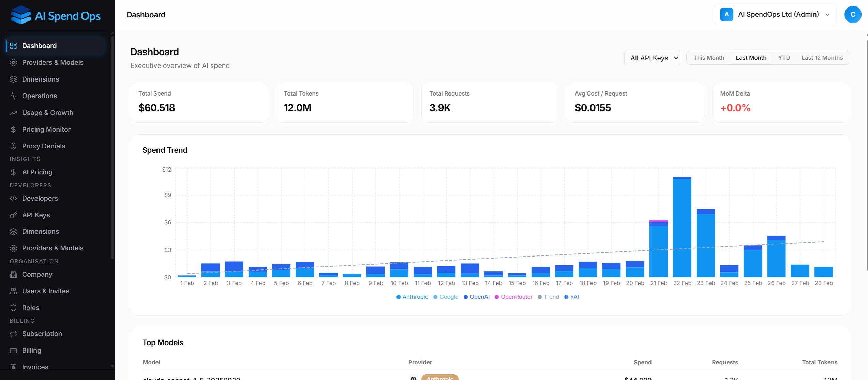Switch to This Month period
This screenshot has height=380, width=868.
pyautogui.click(x=708, y=58)
